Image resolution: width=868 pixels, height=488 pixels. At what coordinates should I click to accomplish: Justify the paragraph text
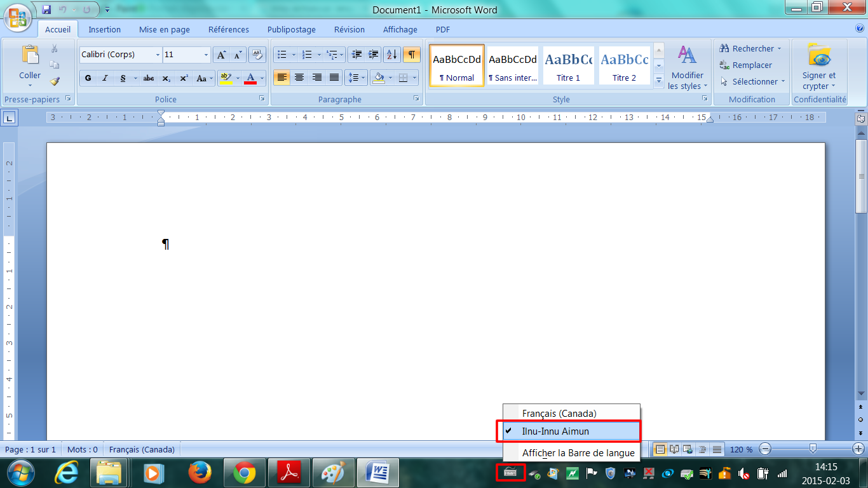coord(334,78)
